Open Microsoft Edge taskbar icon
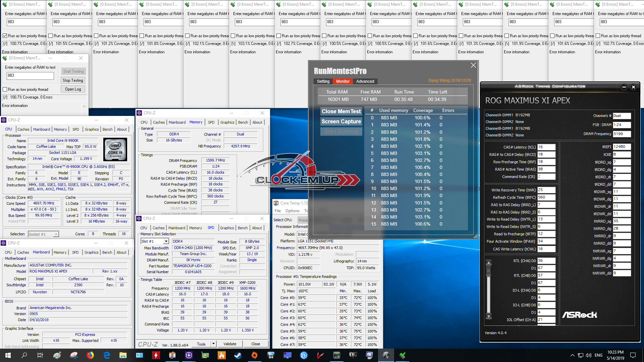 click(107, 355)
